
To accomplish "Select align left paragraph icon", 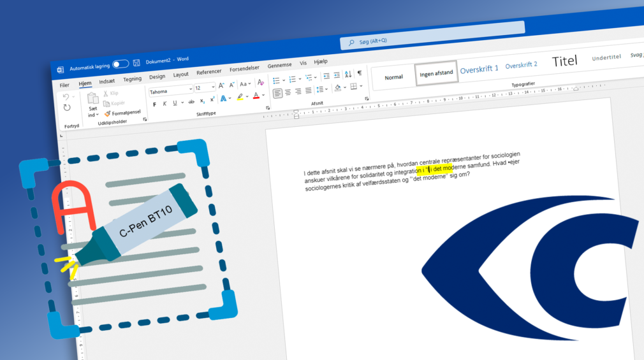I will coord(277,94).
